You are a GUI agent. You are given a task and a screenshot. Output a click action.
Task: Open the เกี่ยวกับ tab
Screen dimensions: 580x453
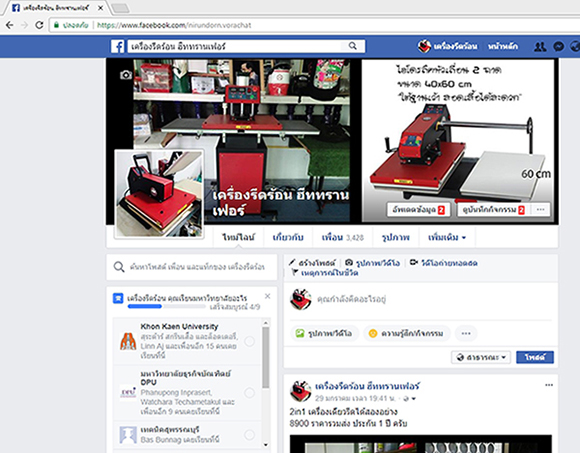[288, 237]
